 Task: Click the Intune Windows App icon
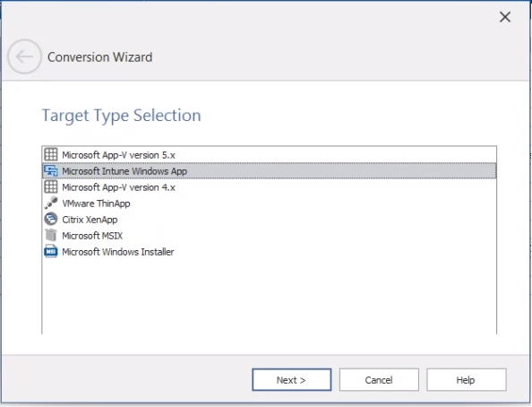(x=51, y=170)
